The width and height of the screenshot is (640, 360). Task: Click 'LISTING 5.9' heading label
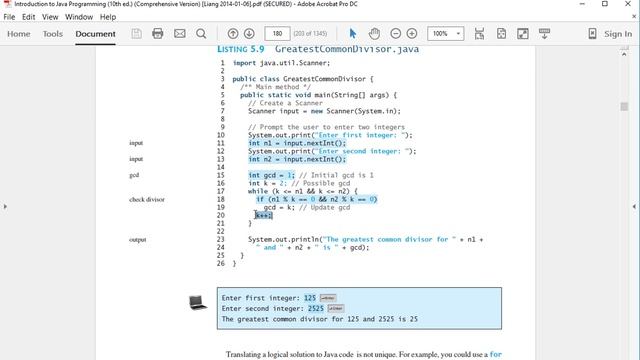click(x=241, y=49)
